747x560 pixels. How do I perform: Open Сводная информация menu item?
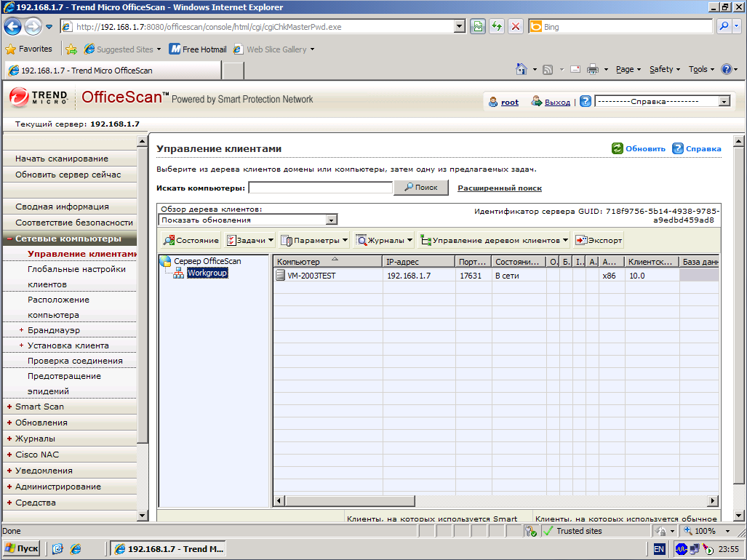point(62,207)
